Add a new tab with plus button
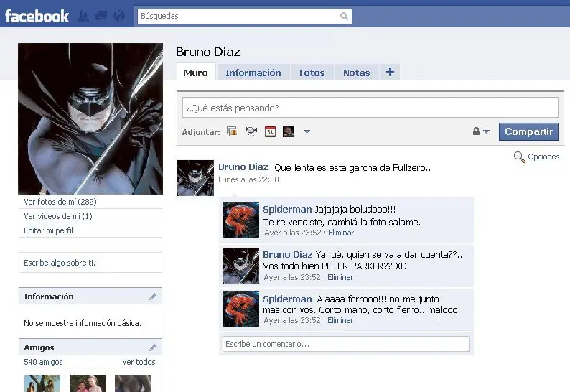Viewport: 570px width, 392px height. pos(390,72)
